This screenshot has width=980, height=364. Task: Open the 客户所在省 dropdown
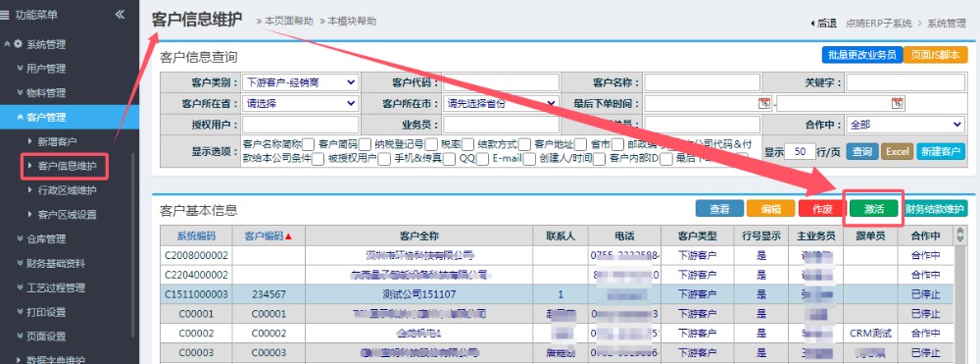tap(301, 103)
